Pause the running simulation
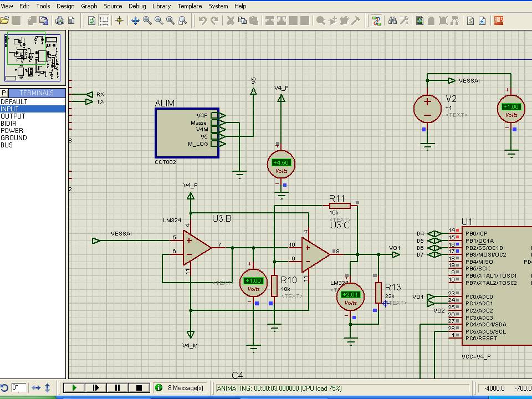Image resolution: width=532 pixels, height=399 pixels. click(x=117, y=388)
